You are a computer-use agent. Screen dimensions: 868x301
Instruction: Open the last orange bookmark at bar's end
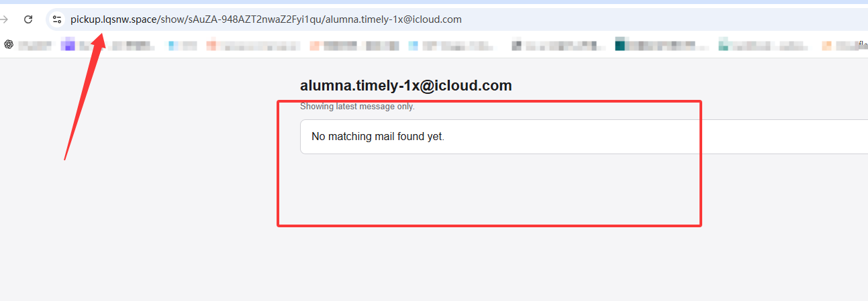(827, 45)
